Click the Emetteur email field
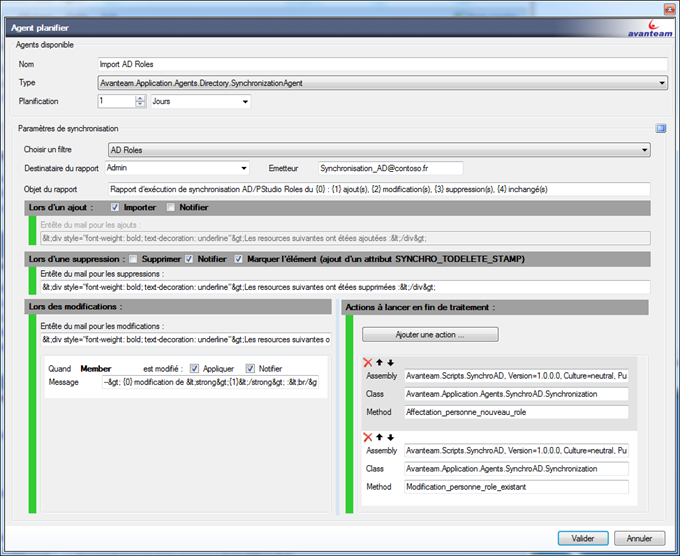 [x=390, y=169]
